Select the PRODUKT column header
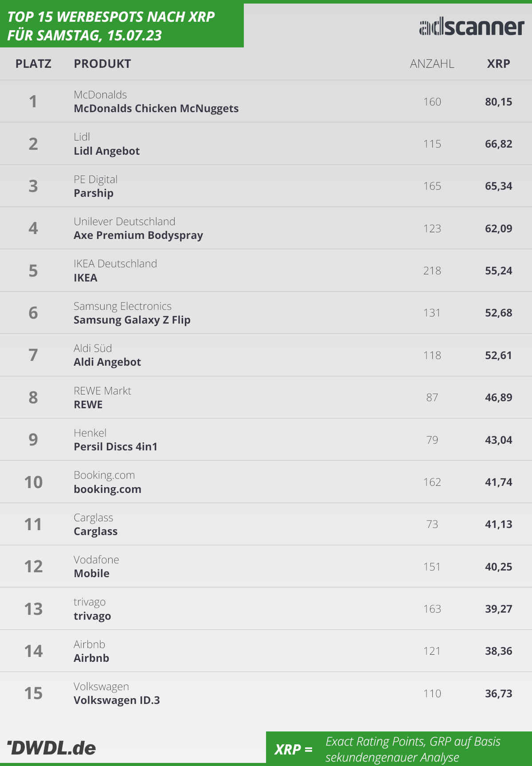 coord(102,64)
